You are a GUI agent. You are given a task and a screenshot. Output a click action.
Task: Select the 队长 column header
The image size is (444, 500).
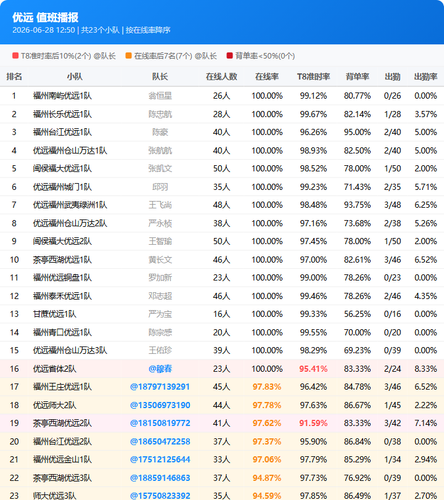160,77
